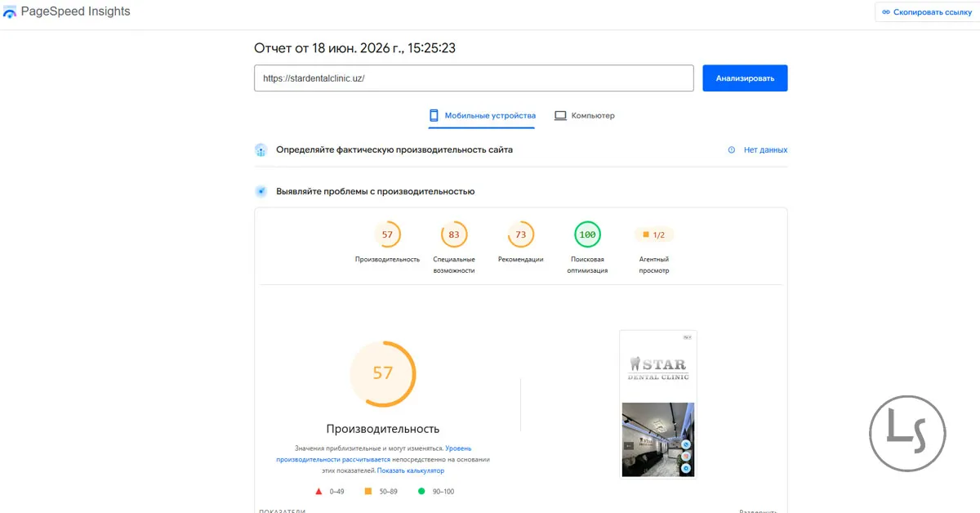The height and width of the screenshot is (513, 980).
Task: Select the 57 'Производительность' score gauge
Action: coord(387,235)
